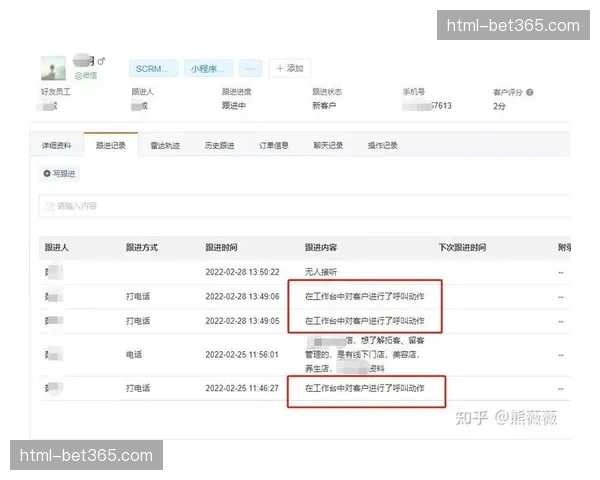Screen dimensions: 600x480
Task: Click call-action content in the 11:46:27 row
Action: pos(364,389)
